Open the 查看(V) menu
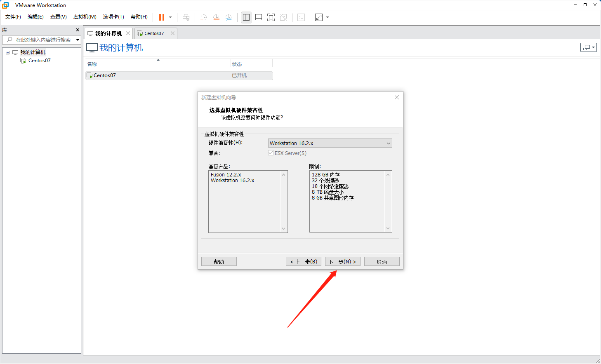This screenshot has height=364, width=601. tap(58, 17)
